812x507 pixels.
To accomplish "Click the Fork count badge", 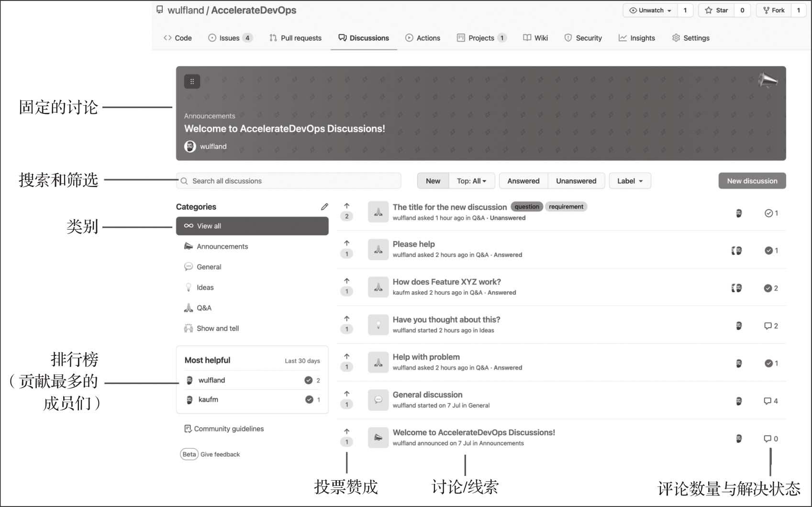I will coord(798,11).
